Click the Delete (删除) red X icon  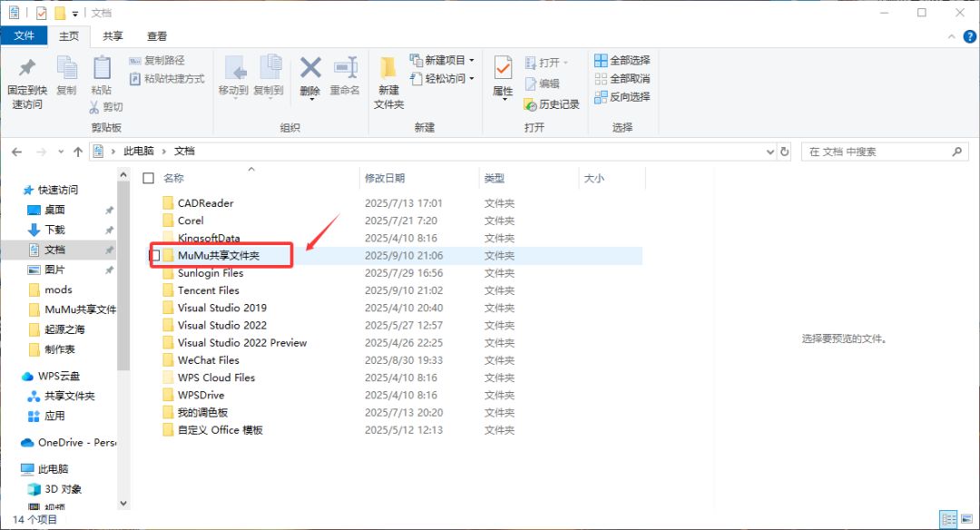[x=310, y=67]
